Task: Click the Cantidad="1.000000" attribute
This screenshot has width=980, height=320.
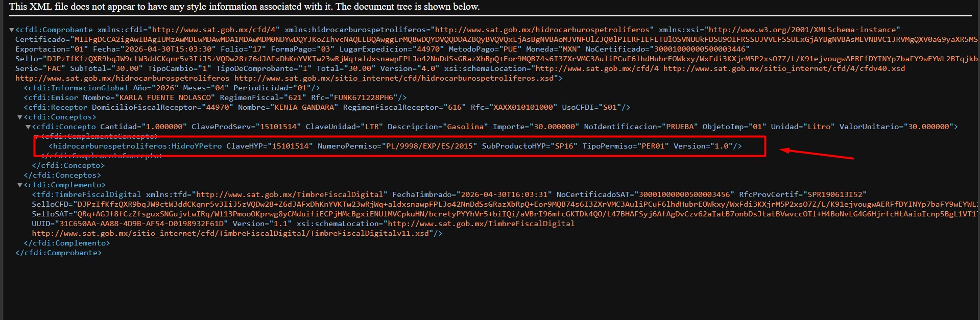Action: click(143, 127)
